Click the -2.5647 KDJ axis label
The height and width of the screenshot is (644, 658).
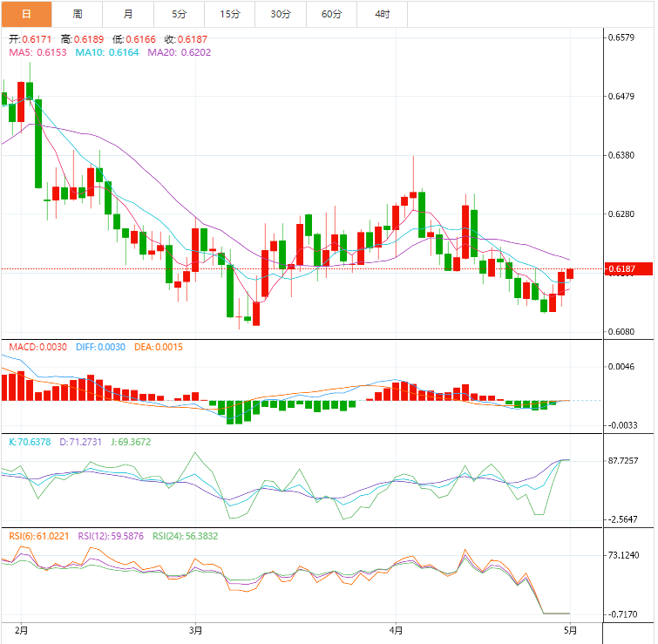(x=623, y=519)
